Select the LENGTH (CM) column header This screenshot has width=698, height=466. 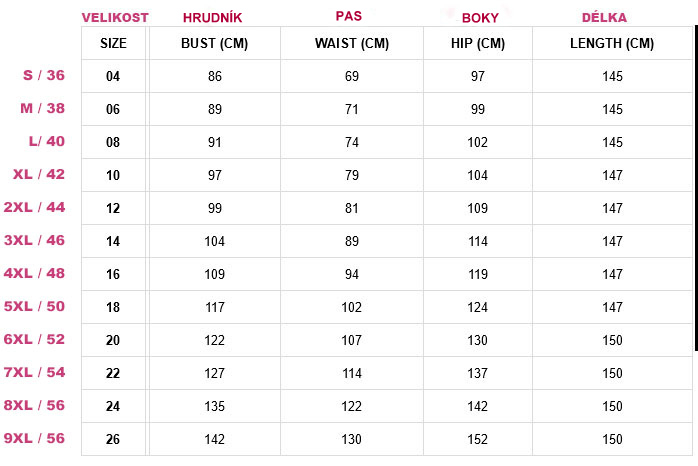click(612, 43)
